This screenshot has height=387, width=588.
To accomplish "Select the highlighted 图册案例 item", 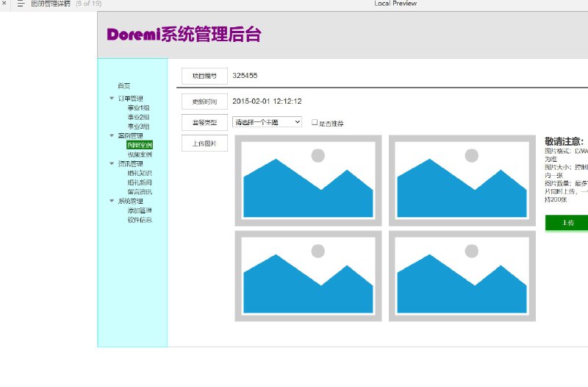I will [x=140, y=145].
